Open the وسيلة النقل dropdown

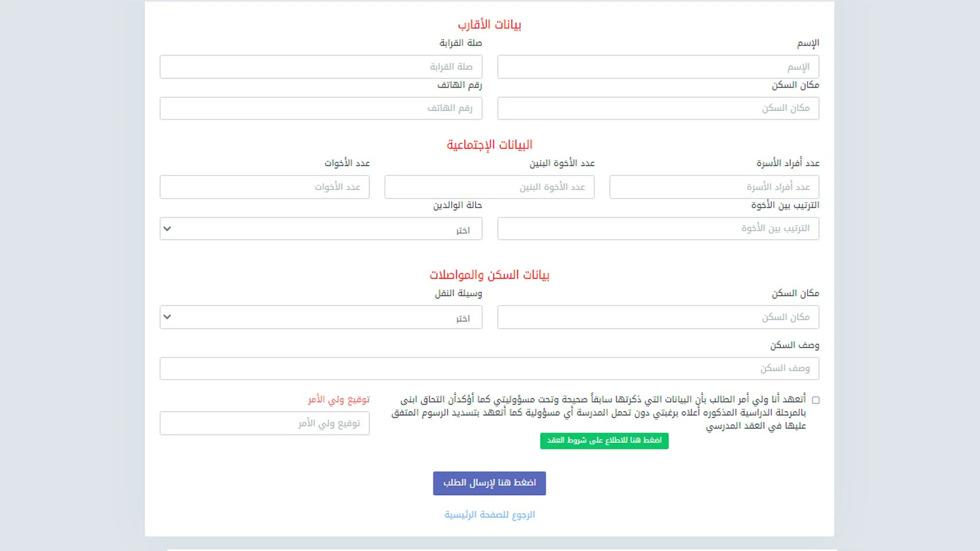point(321,317)
